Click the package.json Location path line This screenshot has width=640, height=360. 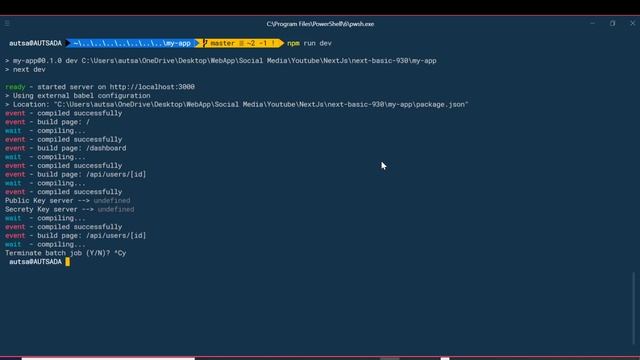237,104
